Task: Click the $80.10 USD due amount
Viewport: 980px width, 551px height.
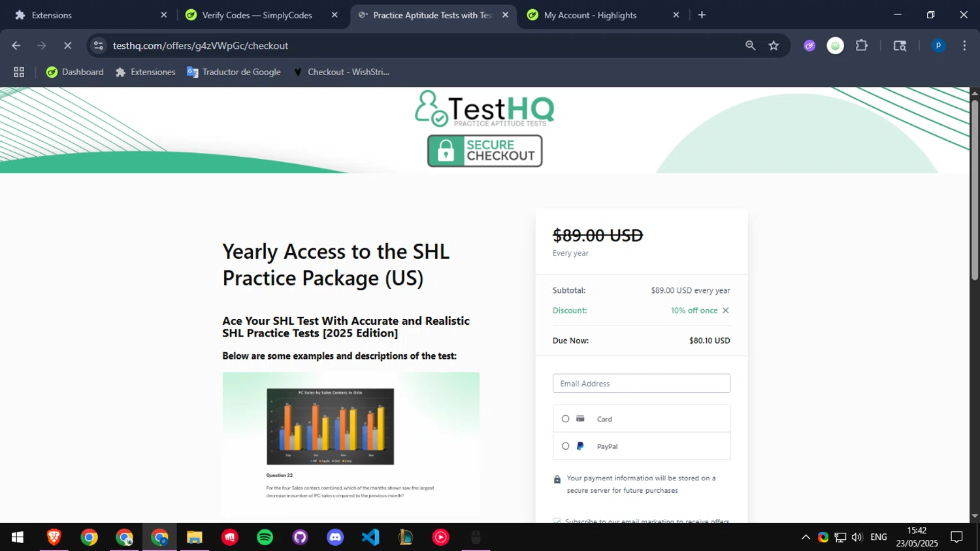Action: [710, 341]
